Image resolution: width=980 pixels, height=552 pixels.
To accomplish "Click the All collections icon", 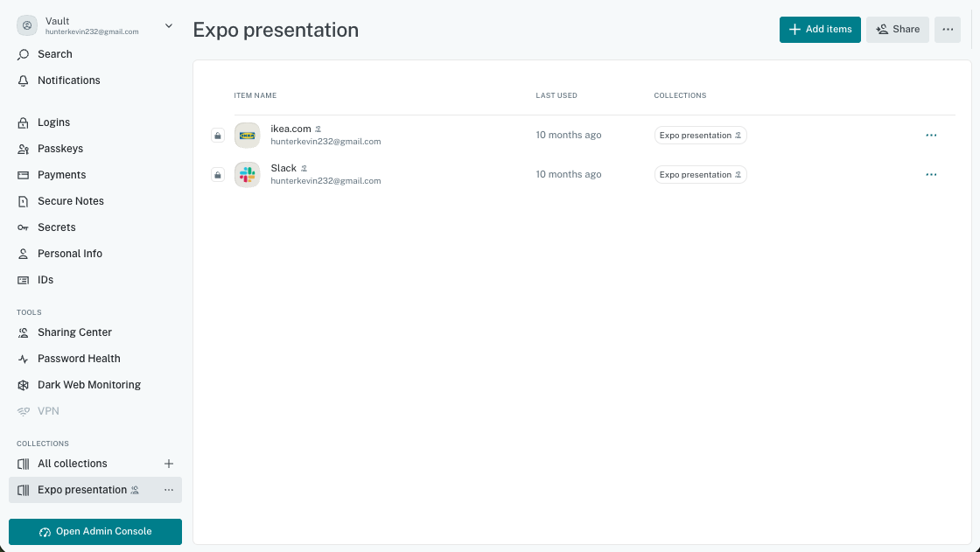I will [x=23, y=464].
